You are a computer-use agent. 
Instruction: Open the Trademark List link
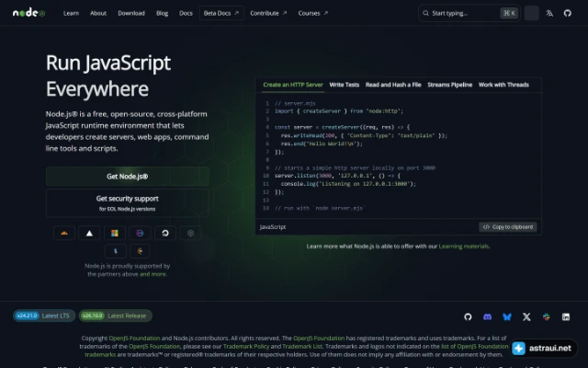click(x=302, y=346)
